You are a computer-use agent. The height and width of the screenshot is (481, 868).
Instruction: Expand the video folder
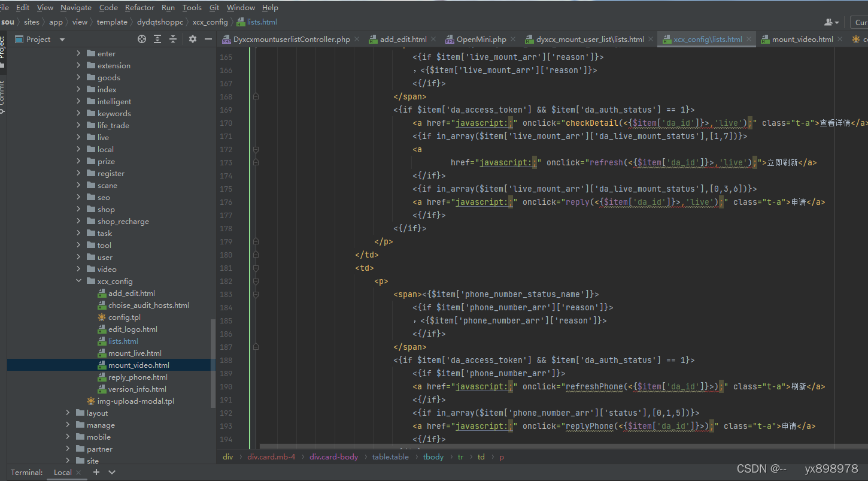pos(78,269)
